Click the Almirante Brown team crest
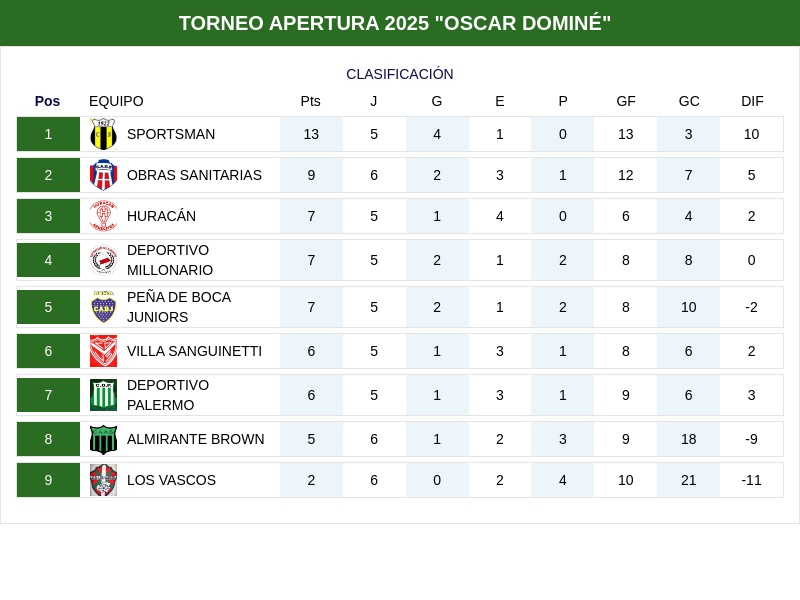This screenshot has width=800, height=600. (103, 439)
